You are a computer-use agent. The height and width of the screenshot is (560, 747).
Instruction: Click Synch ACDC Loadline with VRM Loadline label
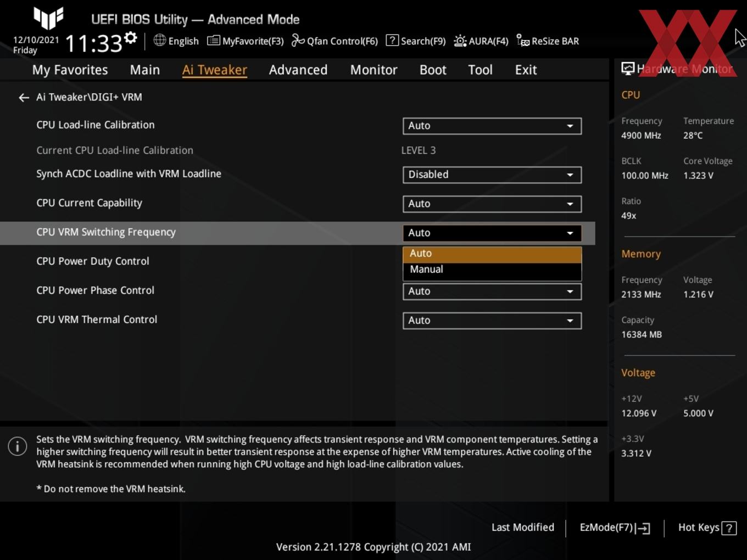pyautogui.click(x=129, y=174)
